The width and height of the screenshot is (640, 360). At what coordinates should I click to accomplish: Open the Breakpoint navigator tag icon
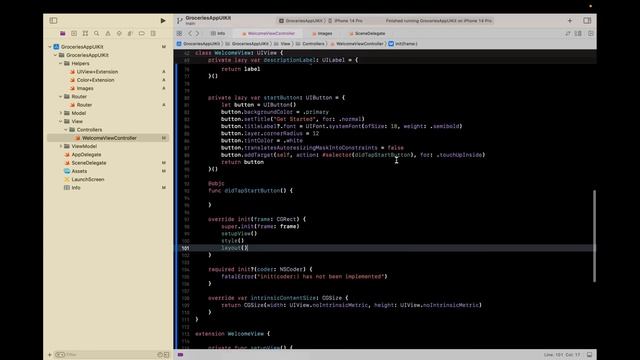(142, 33)
